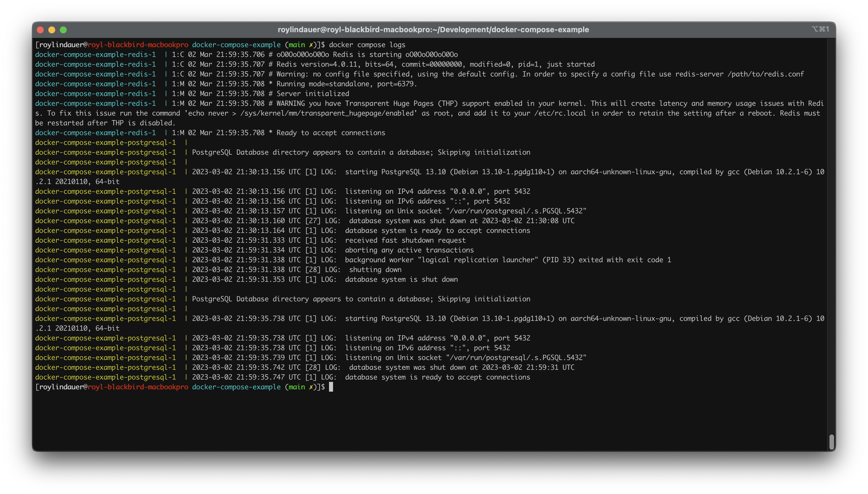Click the terminal window title text
The image size is (868, 494).
click(433, 30)
